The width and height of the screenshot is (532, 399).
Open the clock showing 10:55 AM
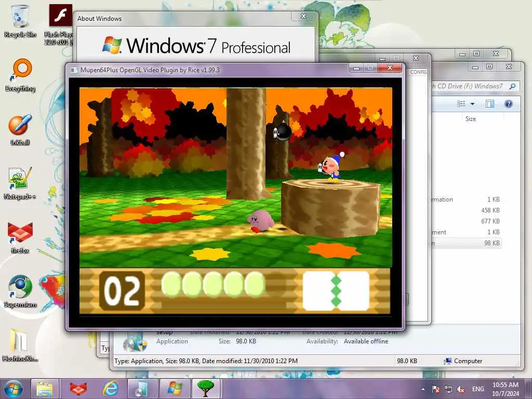click(505, 389)
